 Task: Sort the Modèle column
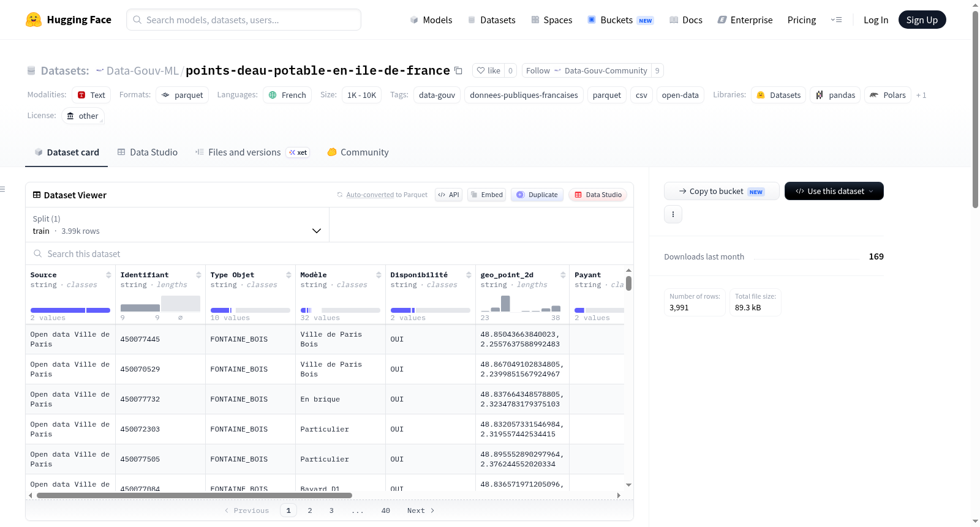[379, 275]
